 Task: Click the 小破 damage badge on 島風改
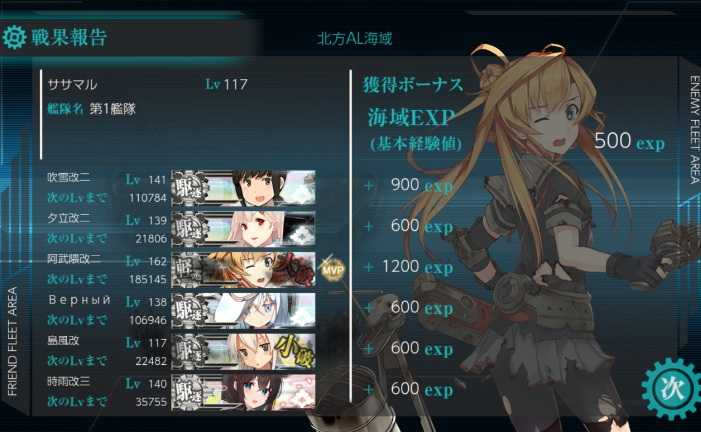click(x=295, y=351)
